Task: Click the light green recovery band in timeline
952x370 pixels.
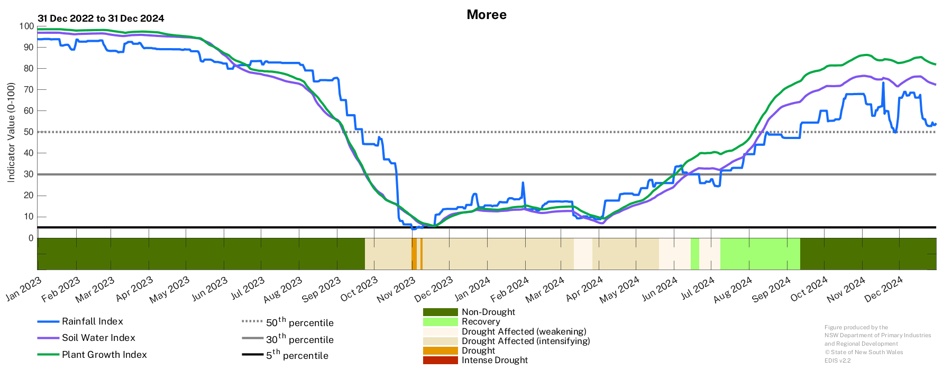Action: click(x=760, y=254)
